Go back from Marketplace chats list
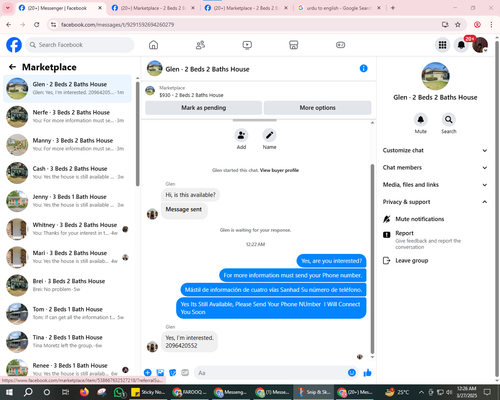The width and height of the screenshot is (500, 400). click(x=12, y=67)
